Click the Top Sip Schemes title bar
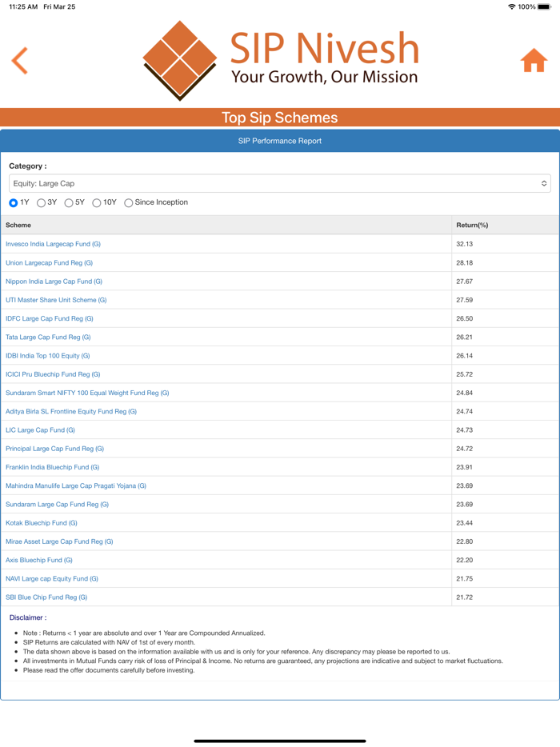 [x=280, y=118]
